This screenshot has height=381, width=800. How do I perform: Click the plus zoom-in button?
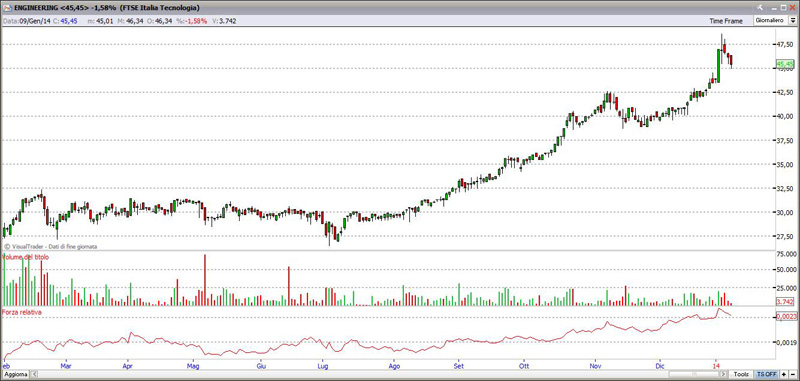click(x=783, y=374)
